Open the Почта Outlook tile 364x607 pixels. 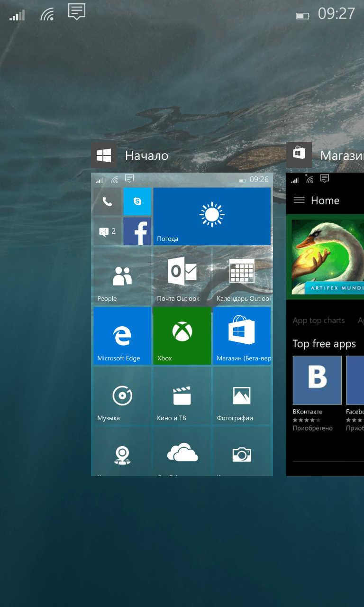[182, 276]
